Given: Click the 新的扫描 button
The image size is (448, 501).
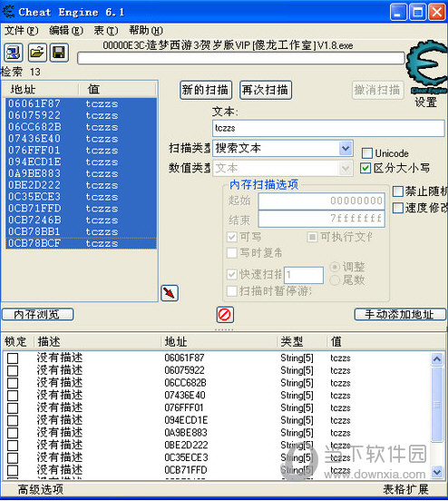Looking at the screenshot, I should 205,90.
